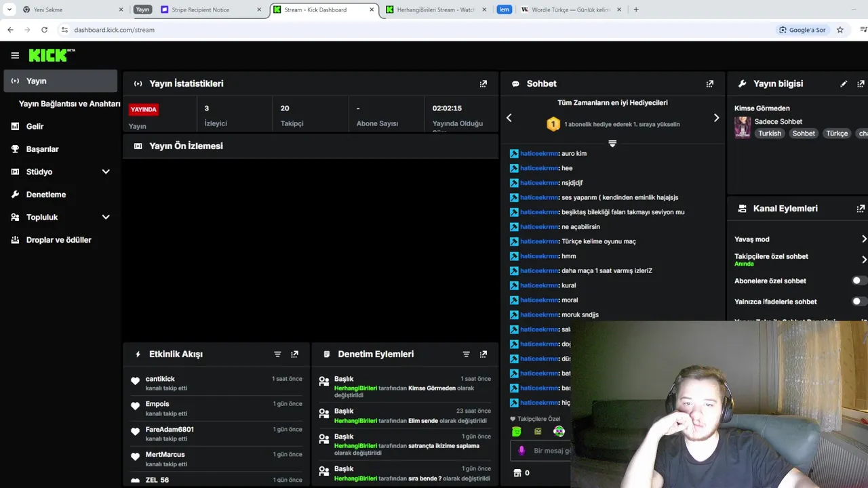Pick the olive-colored emote

click(538, 431)
